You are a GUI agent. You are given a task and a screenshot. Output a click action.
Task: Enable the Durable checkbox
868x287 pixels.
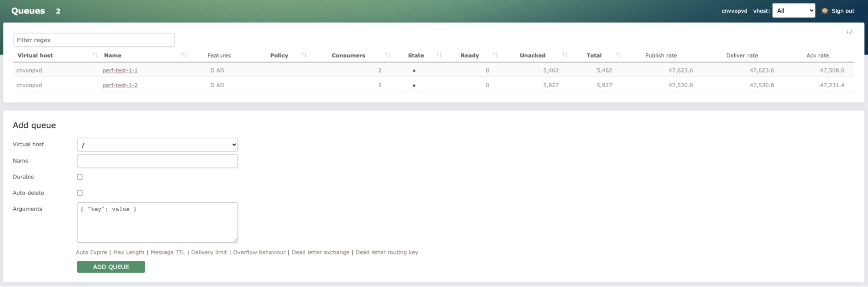[80, 177]
